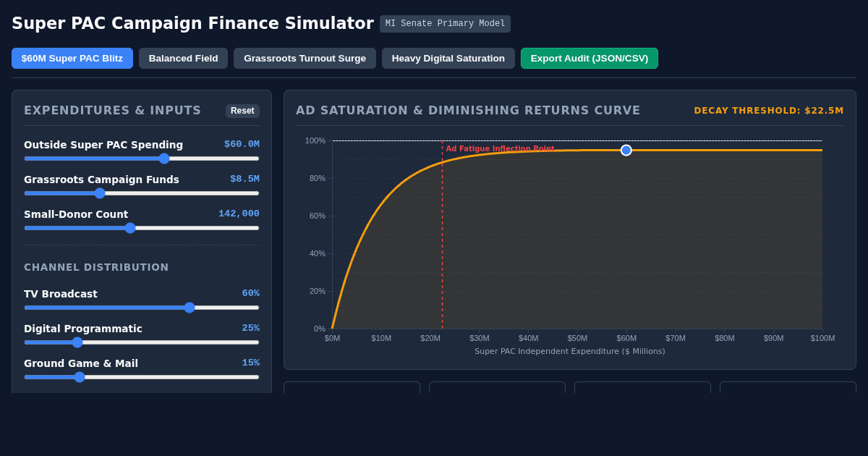This screenshot has width=868, height=456.
Task: Load the Grassroots Turnout Surge preset
Action: (x=305, y=59)
